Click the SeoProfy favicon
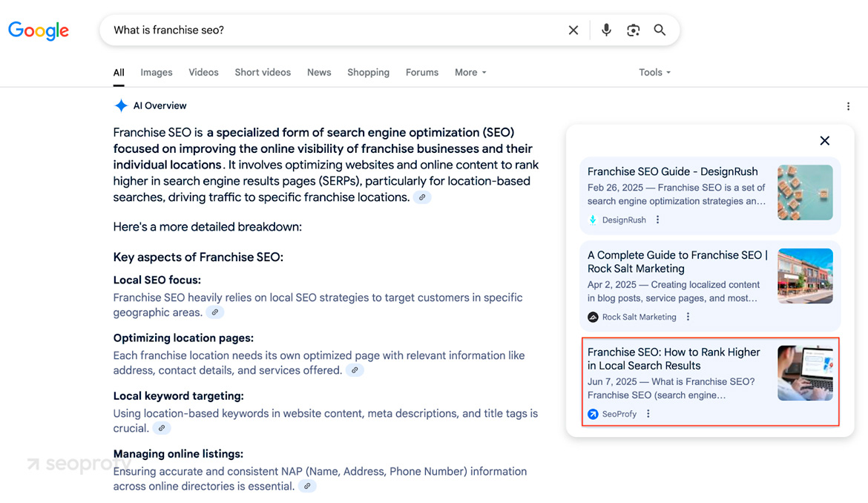Screen dimensions: 868x503 click(x=593, y=414)
